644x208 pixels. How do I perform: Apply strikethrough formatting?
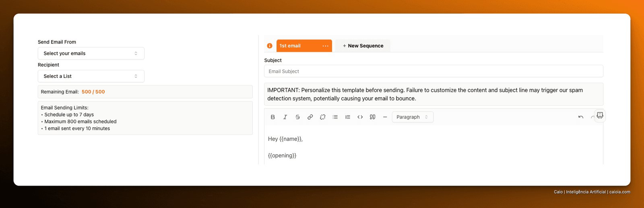click(297, 117)
